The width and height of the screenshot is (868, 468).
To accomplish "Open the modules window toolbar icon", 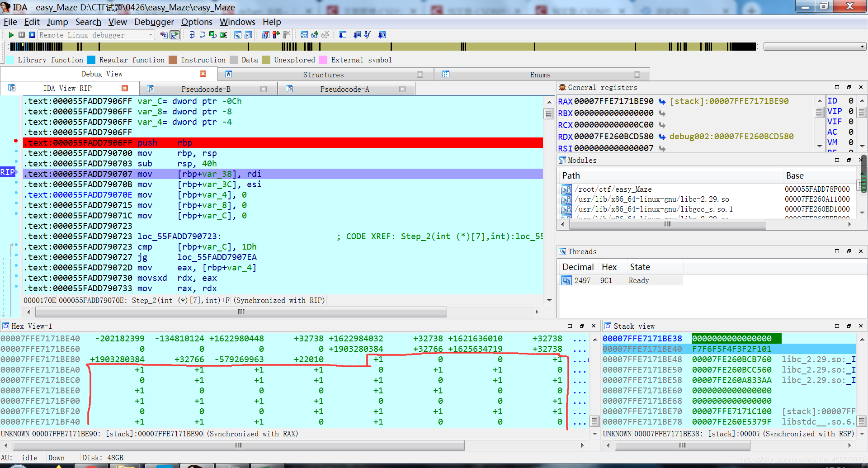I will 248,35.
